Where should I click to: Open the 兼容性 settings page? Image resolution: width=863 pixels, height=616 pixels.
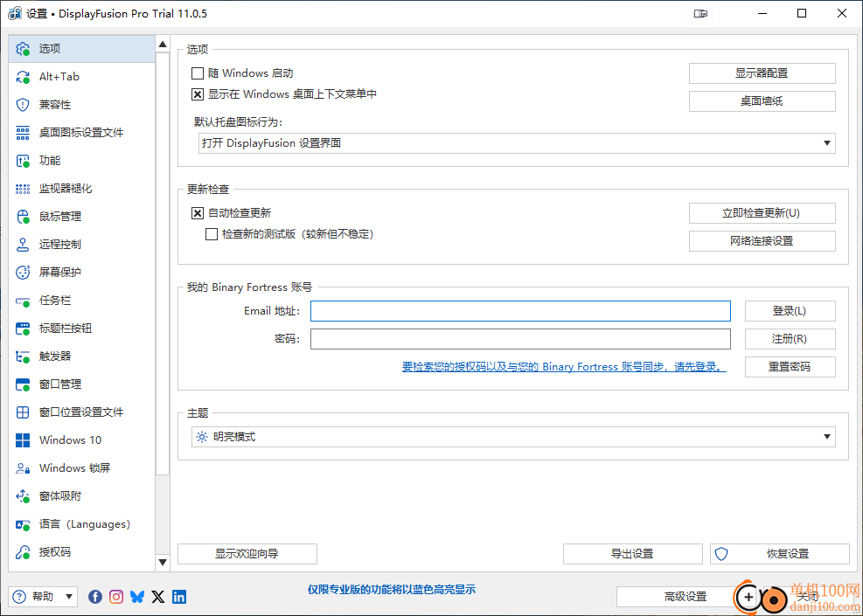pos(82,105)
